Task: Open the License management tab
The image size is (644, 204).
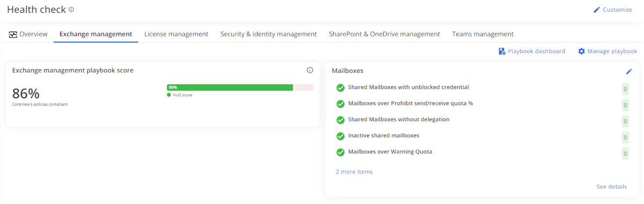Action: [x=176, y=34]
